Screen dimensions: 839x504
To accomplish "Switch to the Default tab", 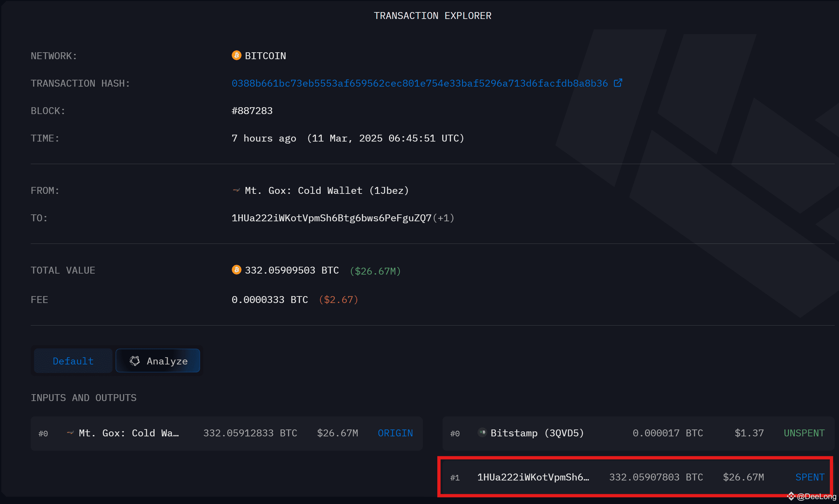I will coord(73,361).
